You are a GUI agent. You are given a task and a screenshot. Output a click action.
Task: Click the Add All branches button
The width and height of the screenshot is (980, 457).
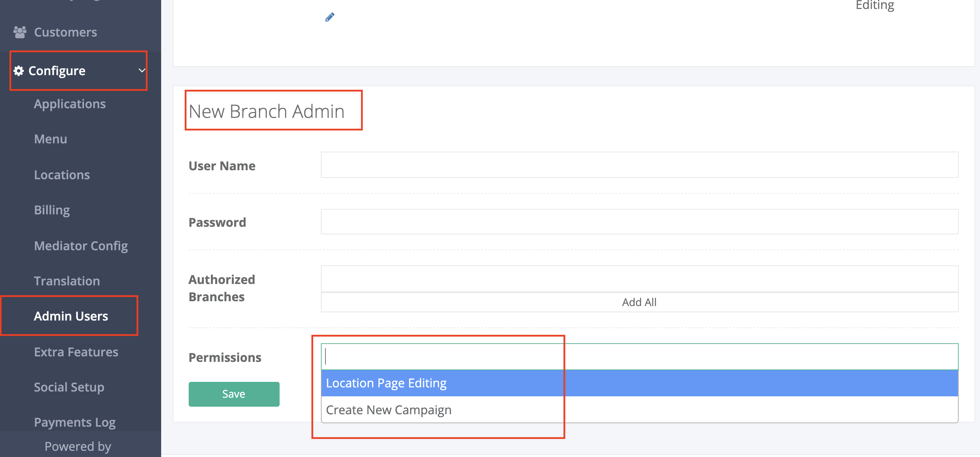639,302
